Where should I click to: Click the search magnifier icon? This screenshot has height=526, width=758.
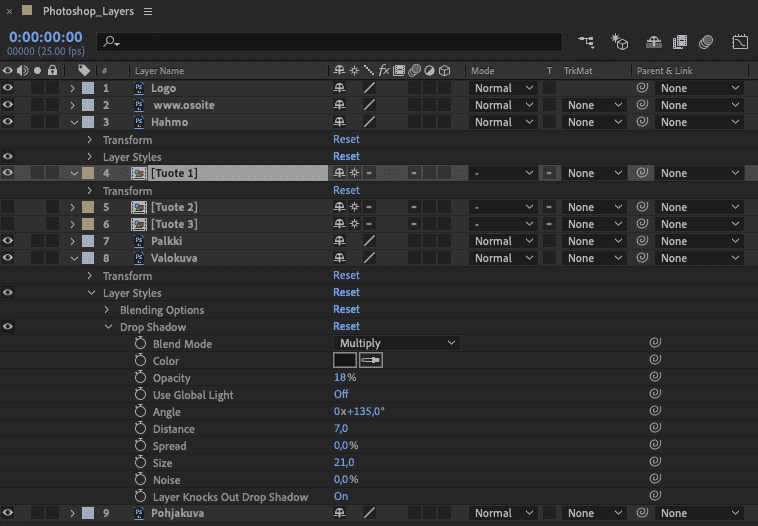pyautogui.click(x=111, y=42)
